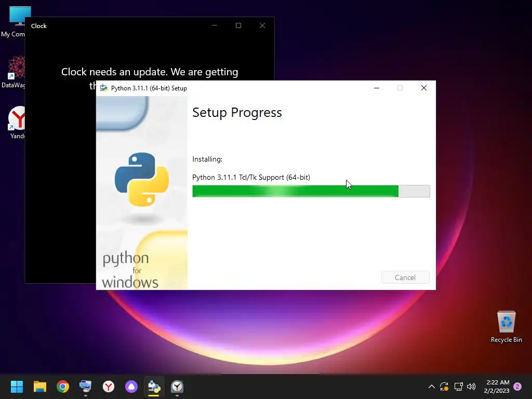Open the notification badge showing 2
Viewport: 532px width, 399px height.
pos(517,387)
